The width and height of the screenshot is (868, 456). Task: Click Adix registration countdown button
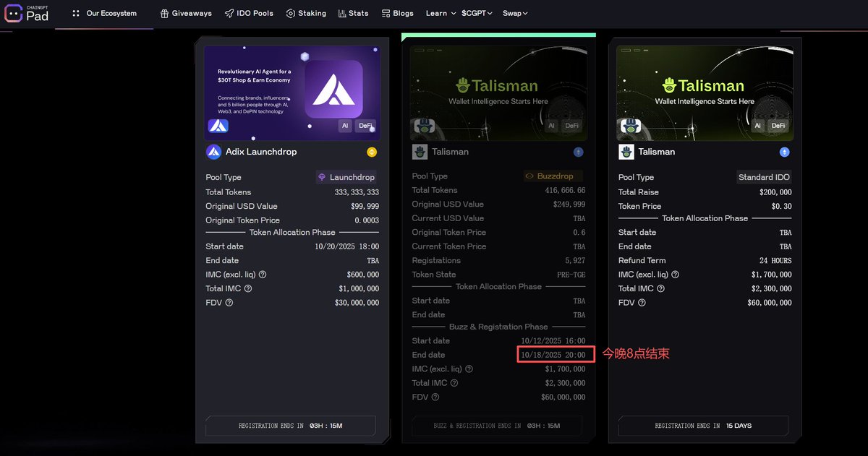pos(291,426)
